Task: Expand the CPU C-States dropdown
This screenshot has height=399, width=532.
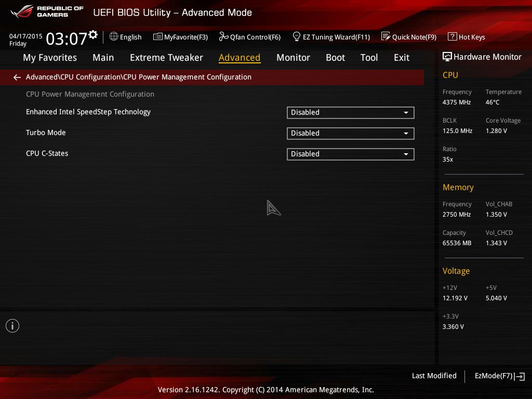Action: click(351, 154)
